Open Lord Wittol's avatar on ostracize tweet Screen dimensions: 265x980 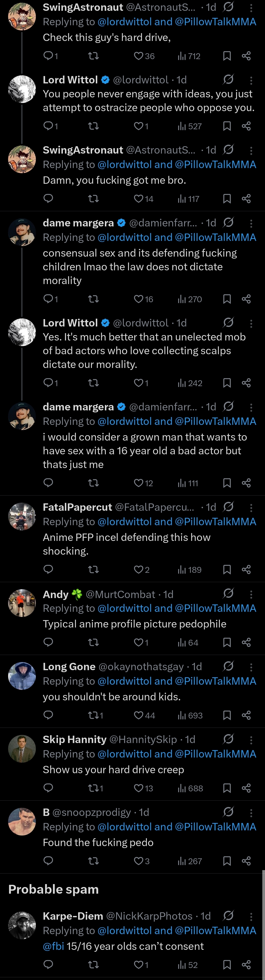(22, 89)
